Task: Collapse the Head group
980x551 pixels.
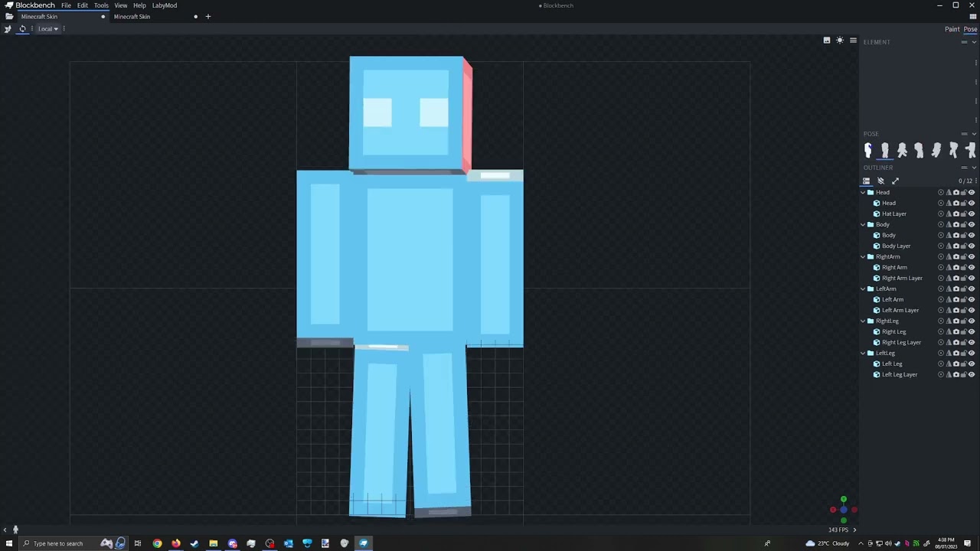Action: pyautogui.click(x=864, y=193)
